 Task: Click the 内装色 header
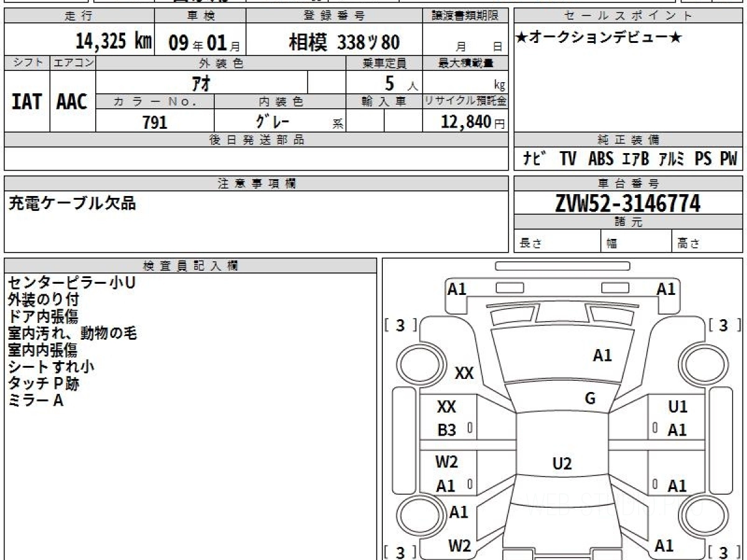pos(280,101)
